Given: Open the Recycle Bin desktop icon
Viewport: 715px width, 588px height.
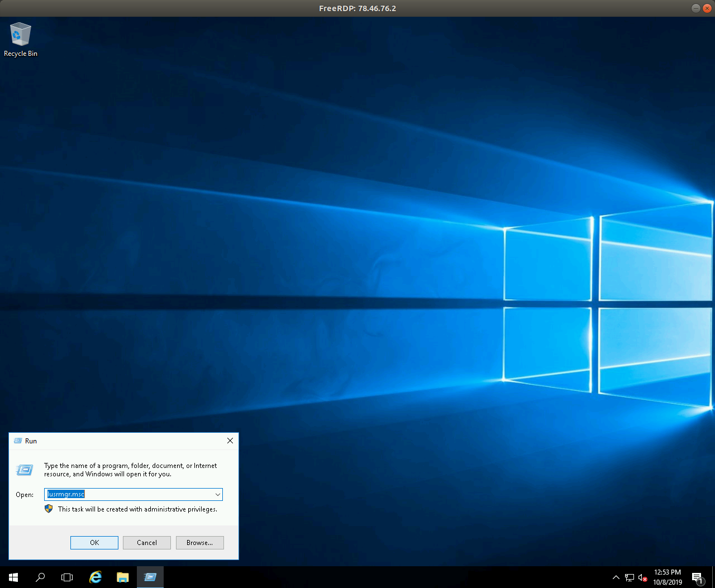Looking at the screenshot, I should pos(20,39).
